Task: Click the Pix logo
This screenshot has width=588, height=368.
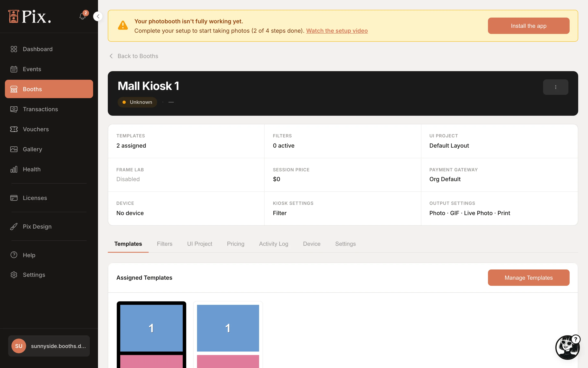Action: (29, 17)
